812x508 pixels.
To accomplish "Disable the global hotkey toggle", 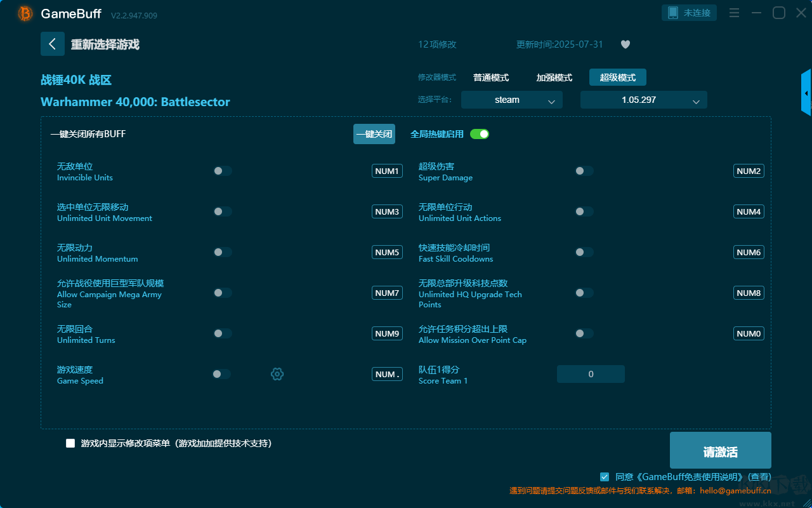I will 480,134.
